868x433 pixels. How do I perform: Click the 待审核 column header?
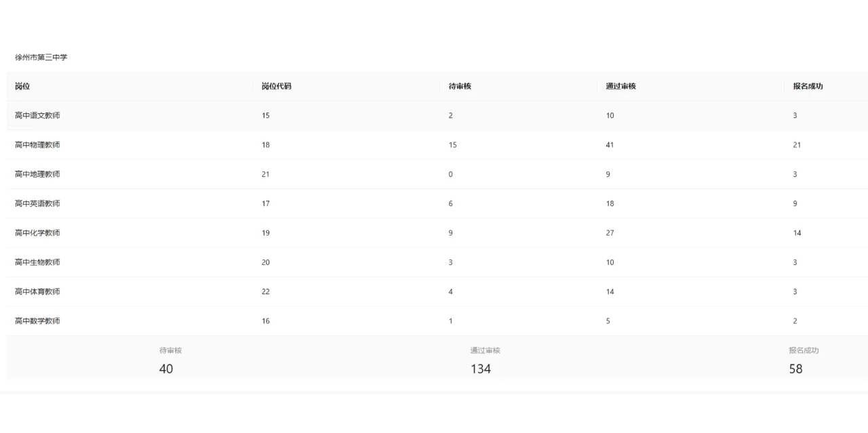point(460,87)
